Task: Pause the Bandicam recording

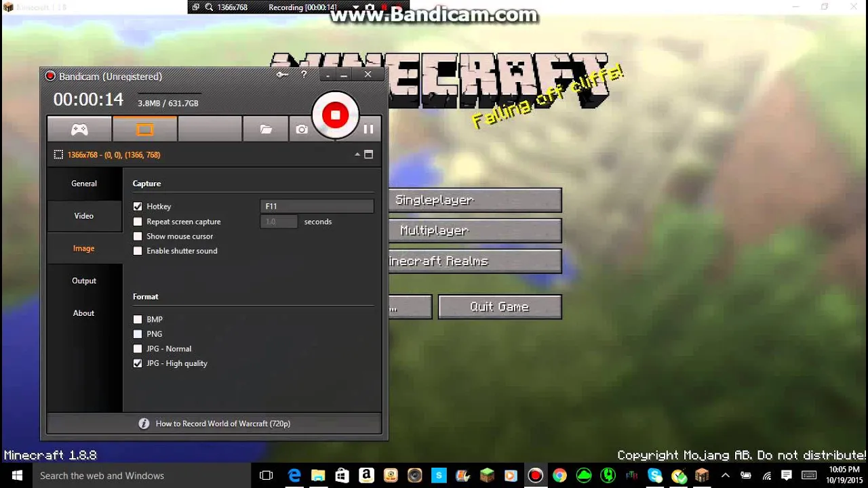Action: (x=368, y=129)
